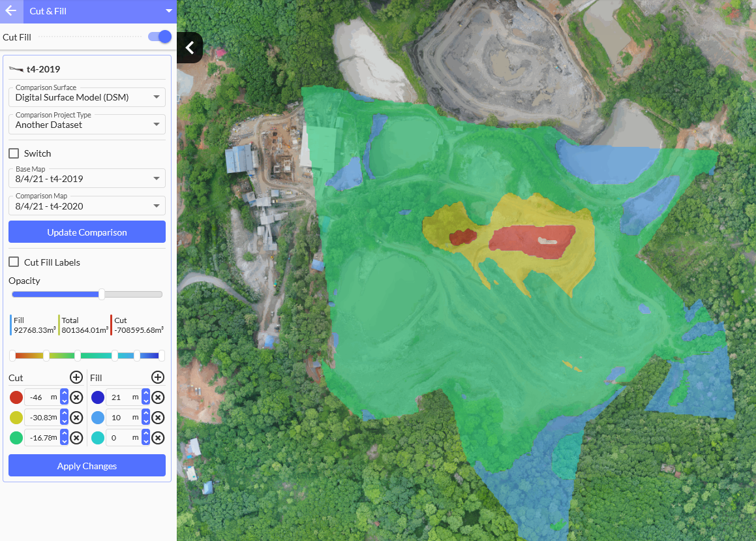The image size is (756, 541).
Task: Remove the -30.83 m Cut level
Action: pos(76,418)
